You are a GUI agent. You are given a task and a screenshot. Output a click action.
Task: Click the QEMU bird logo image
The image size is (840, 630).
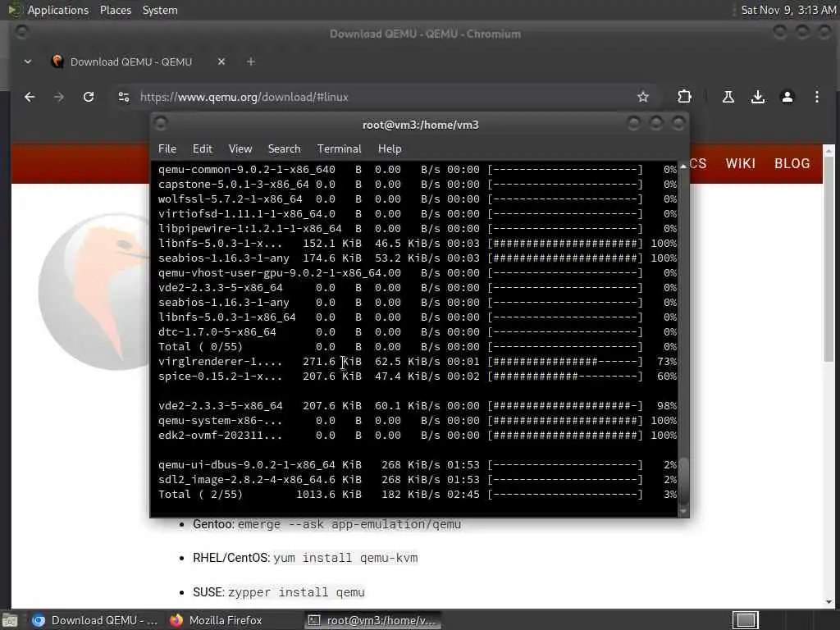(94, 292)
